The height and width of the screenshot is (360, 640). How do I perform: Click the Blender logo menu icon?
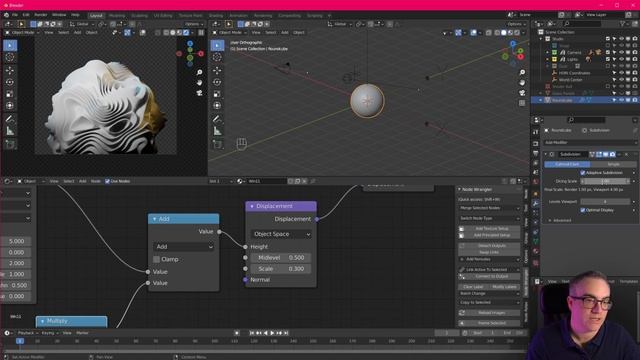click(x=6, y=15)
